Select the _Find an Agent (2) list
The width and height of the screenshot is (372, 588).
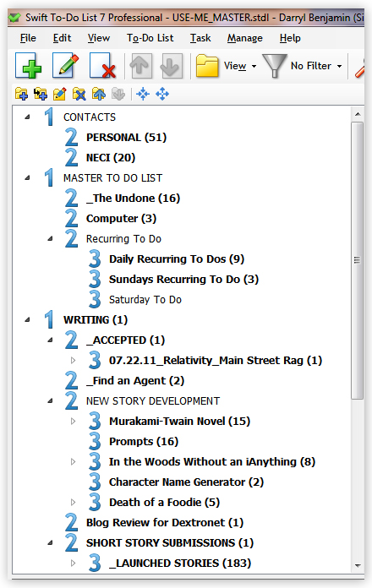pos(135,381)
